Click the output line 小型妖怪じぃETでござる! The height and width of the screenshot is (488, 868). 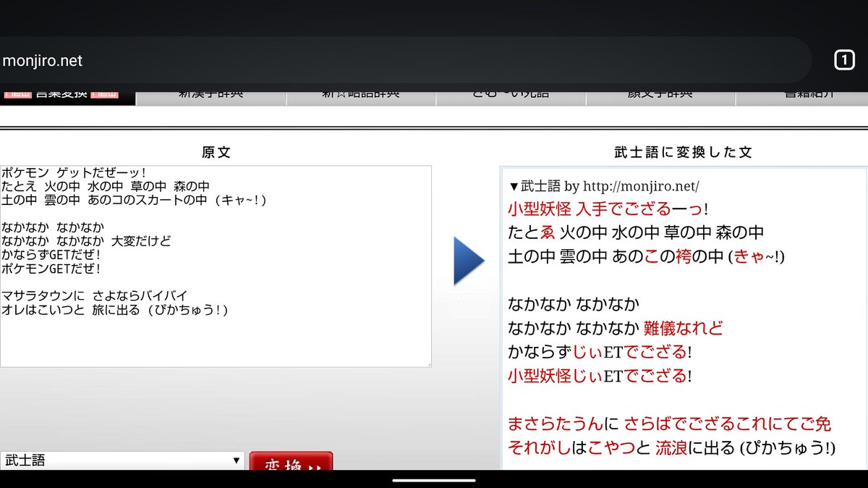600,376
